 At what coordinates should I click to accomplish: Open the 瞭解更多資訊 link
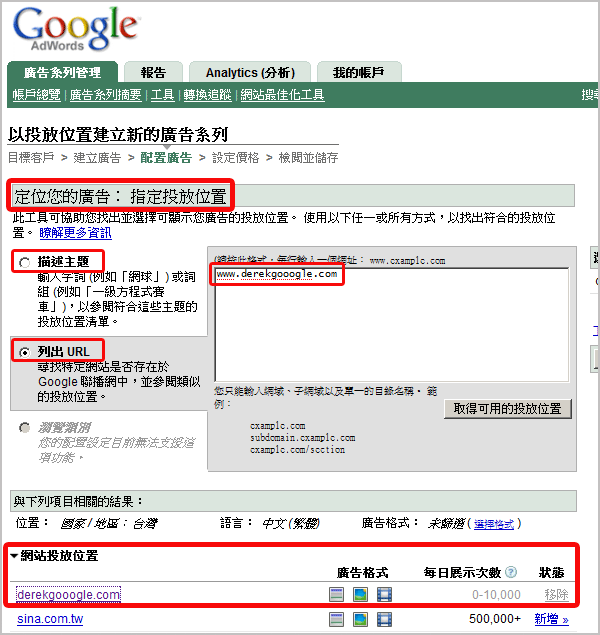75,233
